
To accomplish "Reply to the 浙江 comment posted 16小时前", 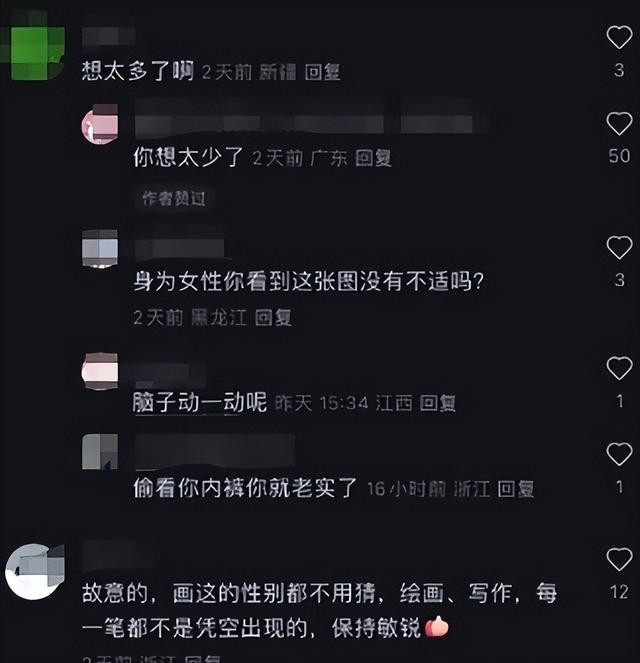I will 515,489.
